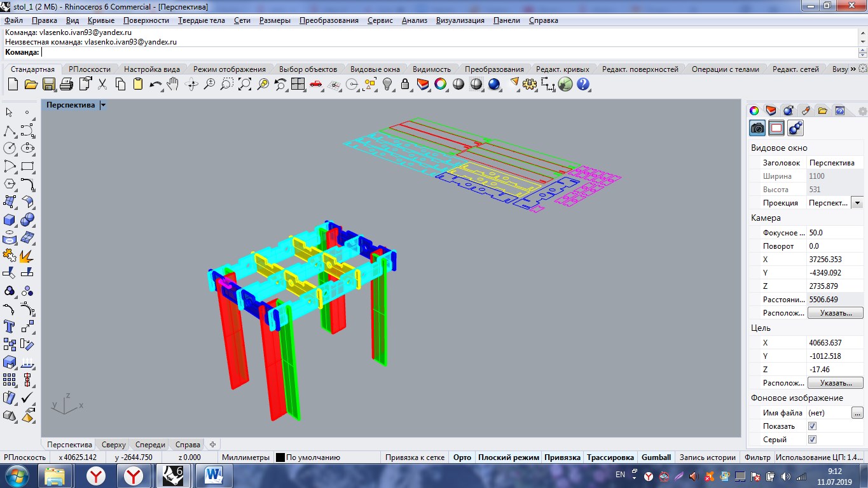Click the red car icon in toolbar
The height and width of the screenshot is (488, 868).
(316, 84)
